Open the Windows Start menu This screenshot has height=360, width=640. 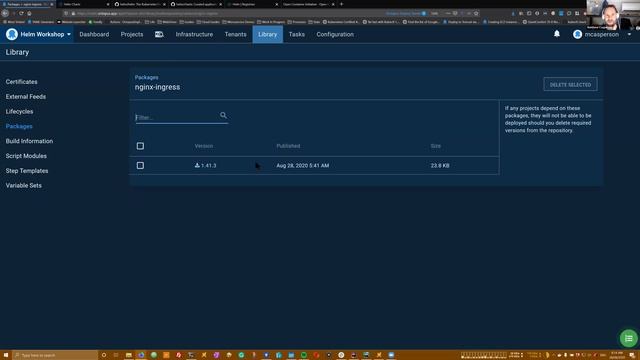tap(6, 355)
